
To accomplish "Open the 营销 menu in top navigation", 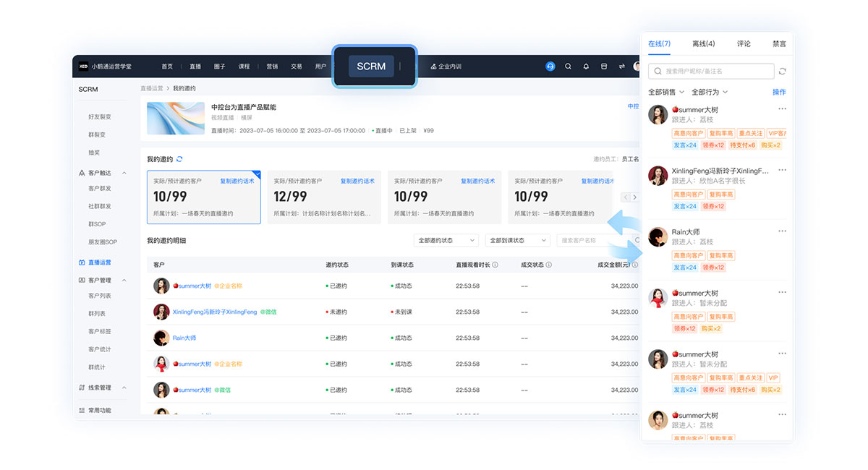I will [x=272, y=67].
